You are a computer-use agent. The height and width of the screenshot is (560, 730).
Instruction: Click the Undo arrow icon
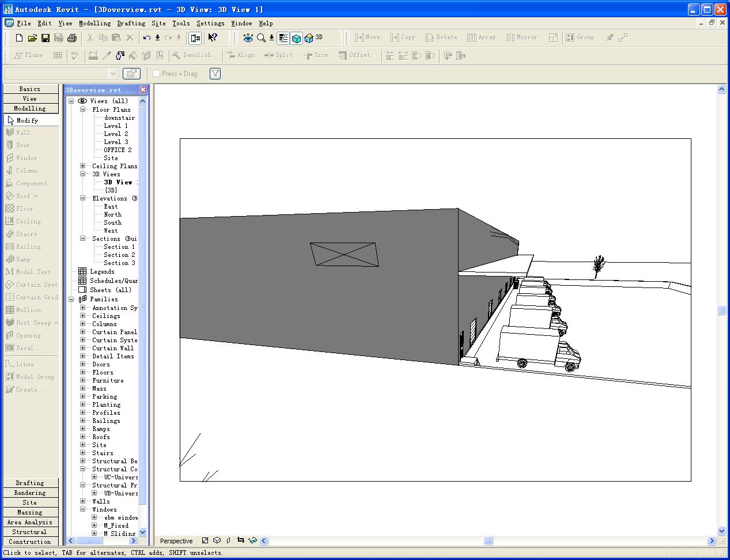pos(146,38)
